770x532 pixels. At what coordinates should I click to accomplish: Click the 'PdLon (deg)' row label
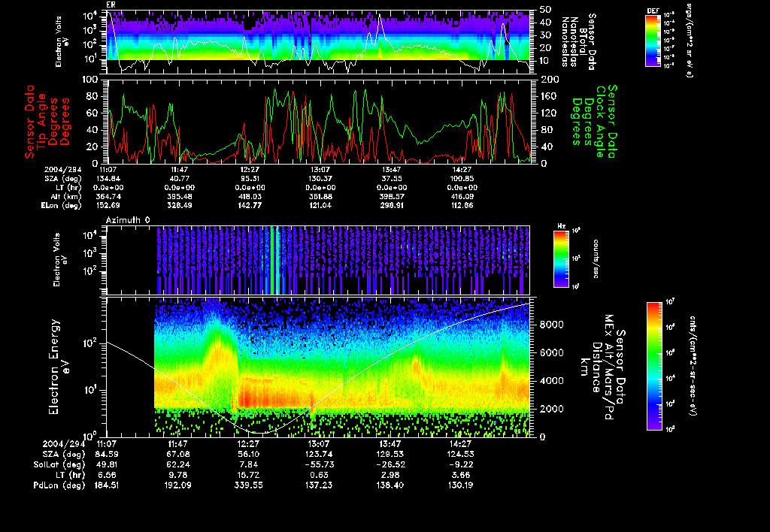pos(59,485)
